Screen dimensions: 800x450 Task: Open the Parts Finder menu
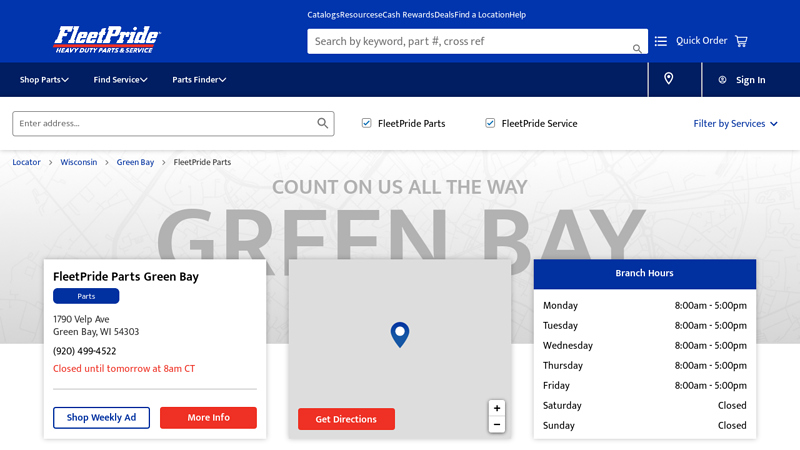pos(199,80)
